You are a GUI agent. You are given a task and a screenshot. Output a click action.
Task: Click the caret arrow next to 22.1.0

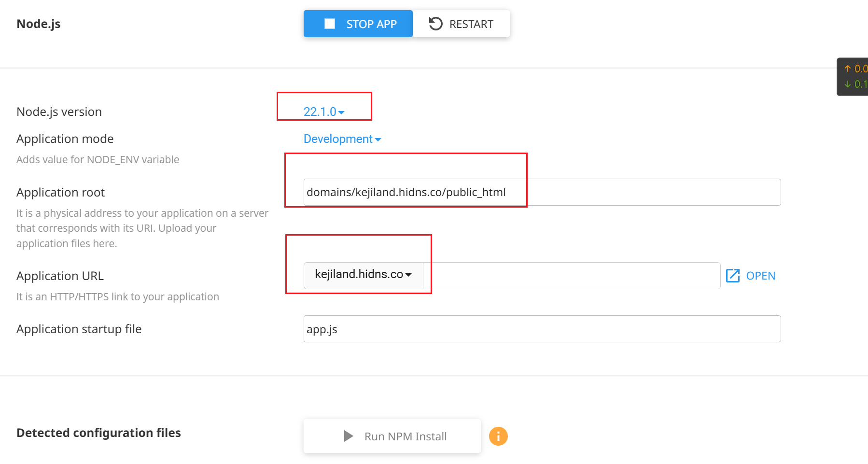click(341, 112)
